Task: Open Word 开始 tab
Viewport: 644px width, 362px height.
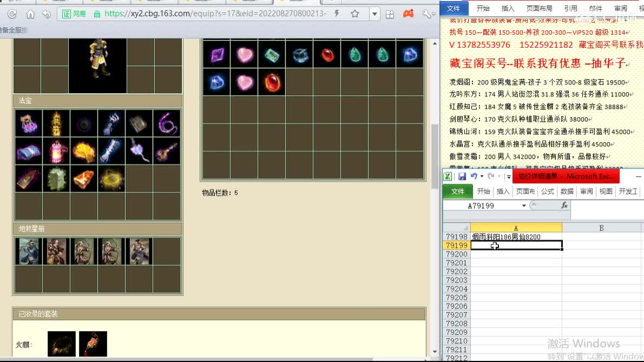Action: pos(483,8)
